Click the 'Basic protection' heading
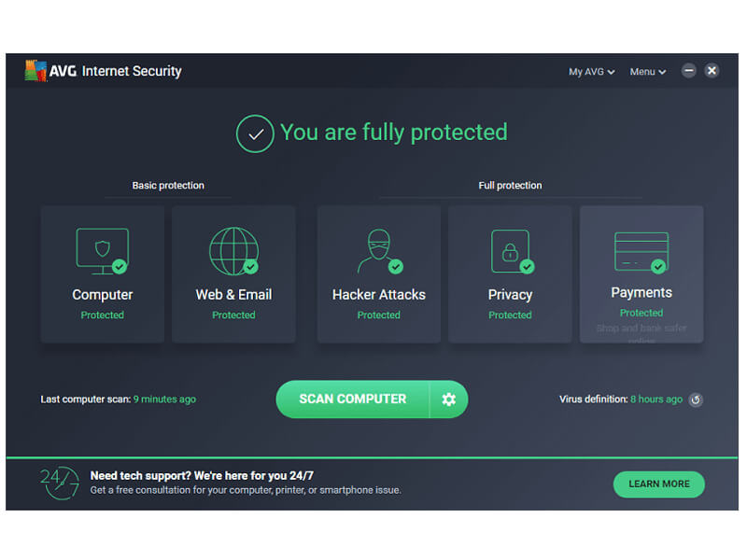The height and width of the screenshot is (560, 747). click(x=168, y=185)
